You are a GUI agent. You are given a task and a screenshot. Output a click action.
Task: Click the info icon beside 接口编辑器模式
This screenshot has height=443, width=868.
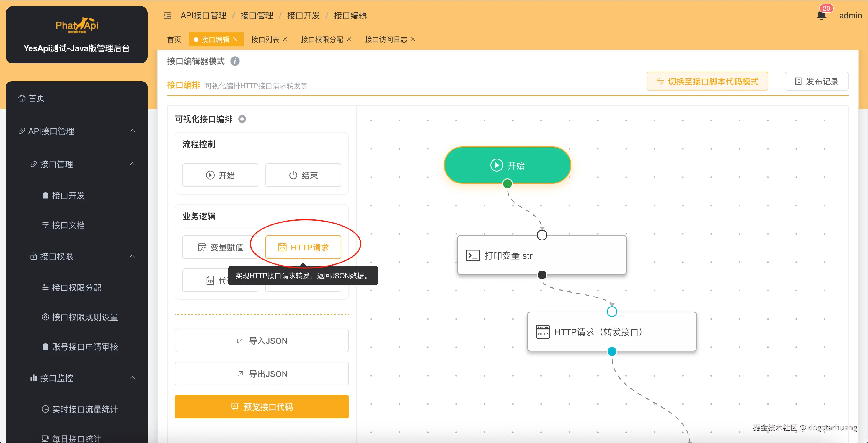click(235, 61)
